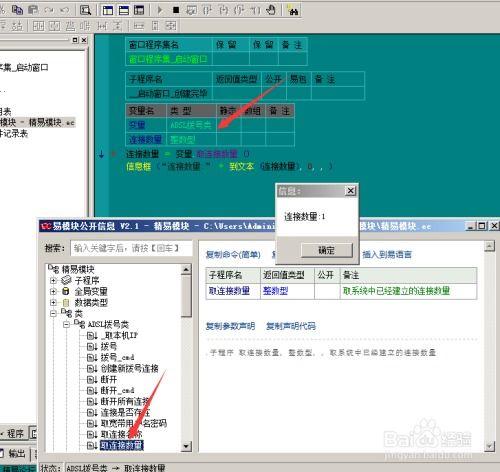Click the 连接数量 variable name cell
The image size is (500, 472).
click(145, 139)
